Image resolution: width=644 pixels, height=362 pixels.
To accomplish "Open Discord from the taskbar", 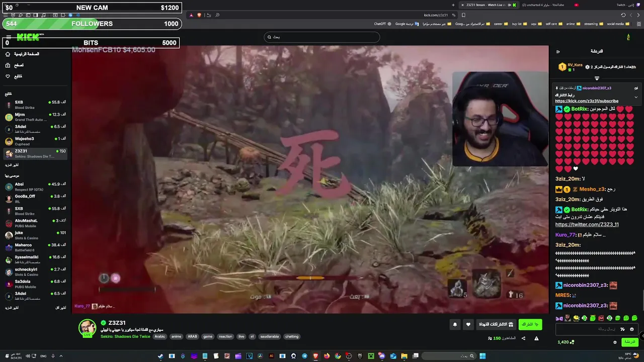I will pyautogui.click(x=382, y=356).
